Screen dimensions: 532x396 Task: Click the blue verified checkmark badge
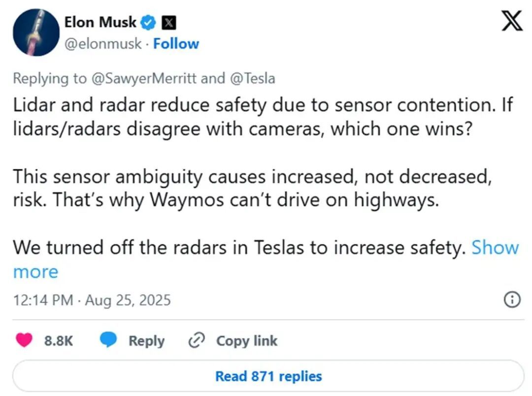coord(149,22)
